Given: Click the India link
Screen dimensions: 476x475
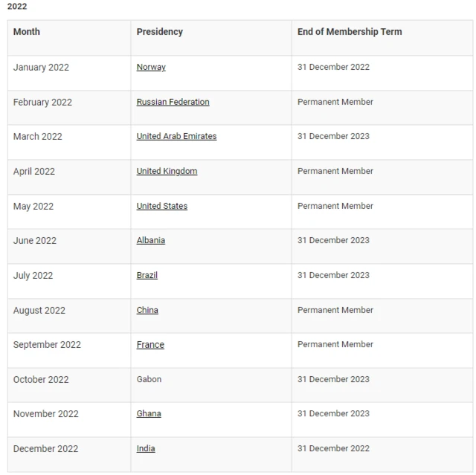Looking at the screenshot, I should pos(146,448).
